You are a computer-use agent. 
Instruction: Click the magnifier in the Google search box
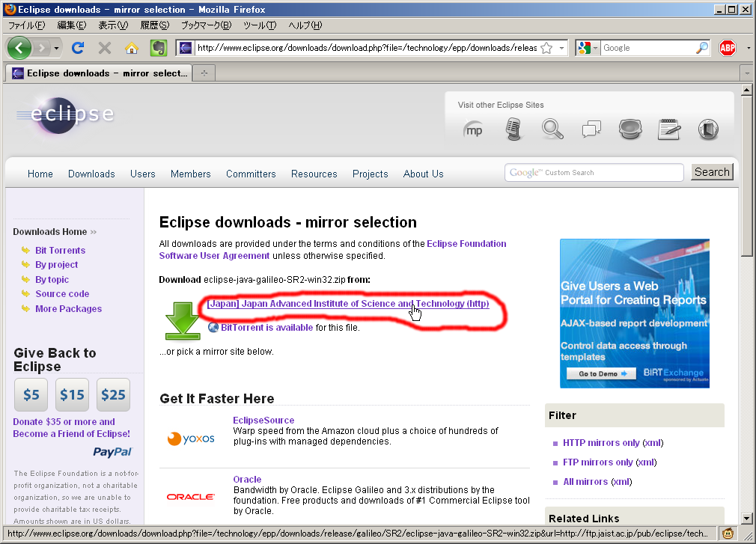(x=702, y=48)
